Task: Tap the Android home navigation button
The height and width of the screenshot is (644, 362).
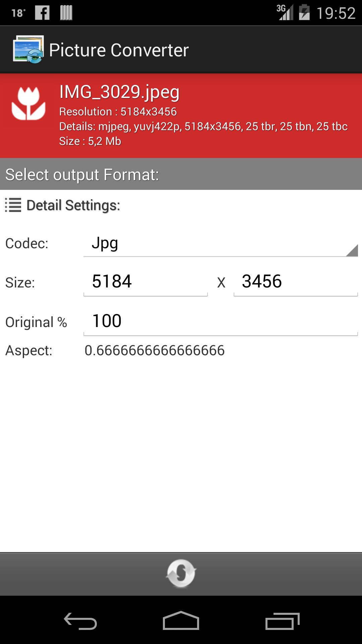Action: (181, 620)
